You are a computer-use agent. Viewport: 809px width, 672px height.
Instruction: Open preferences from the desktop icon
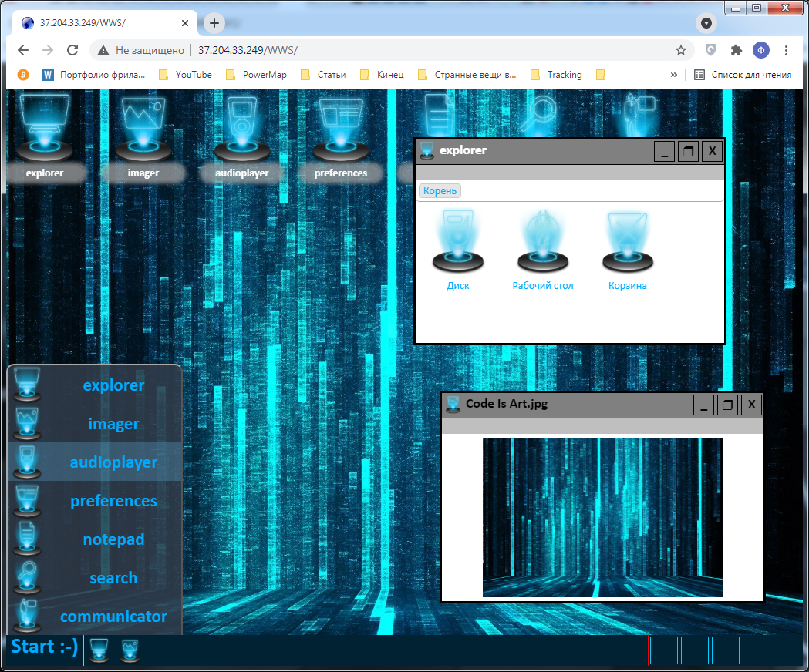341,136
